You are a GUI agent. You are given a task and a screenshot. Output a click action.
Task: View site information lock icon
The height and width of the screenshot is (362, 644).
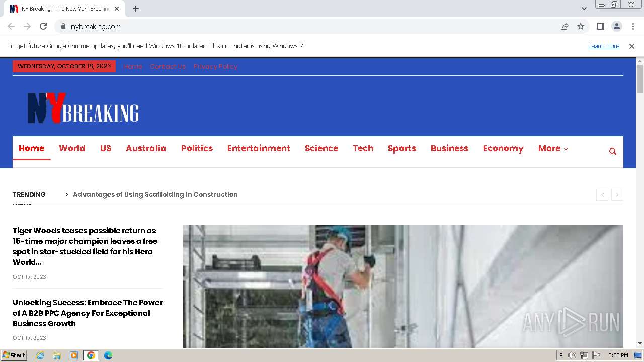pos(63,26)
